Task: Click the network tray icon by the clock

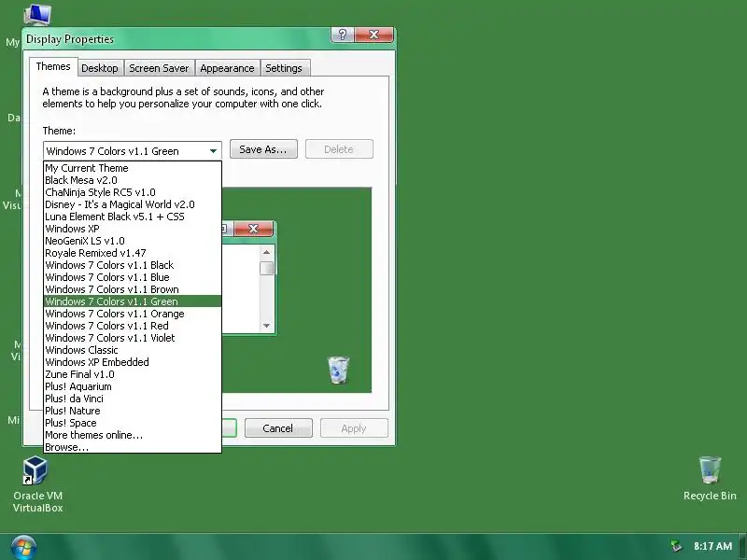Action: tap(675, 546)
